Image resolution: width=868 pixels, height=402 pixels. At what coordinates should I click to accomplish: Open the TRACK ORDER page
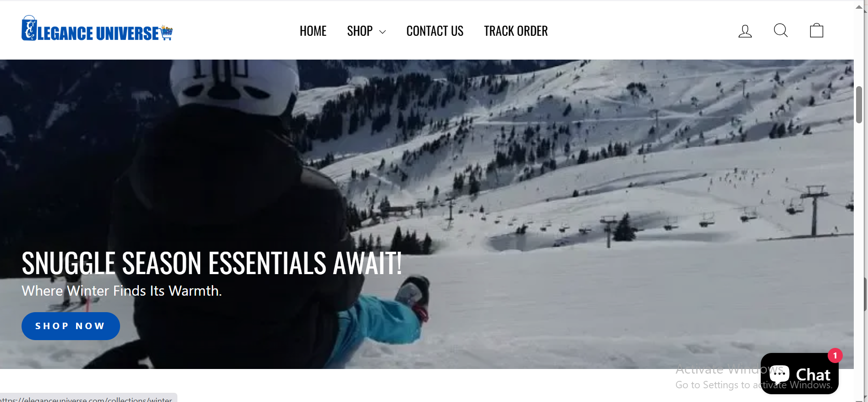[x=516, y=31]
